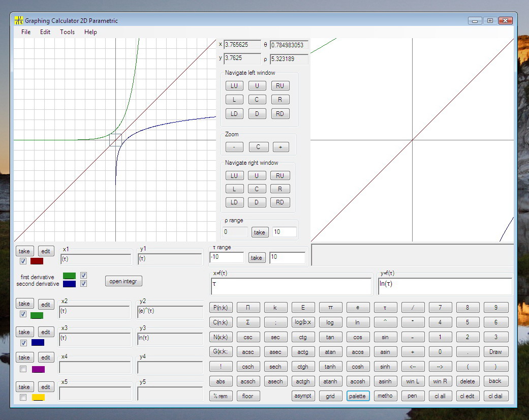Toggle visibility checkbox for curve x2
The width and height of the screenshot is (529, 420).
[x=23, y=314]
